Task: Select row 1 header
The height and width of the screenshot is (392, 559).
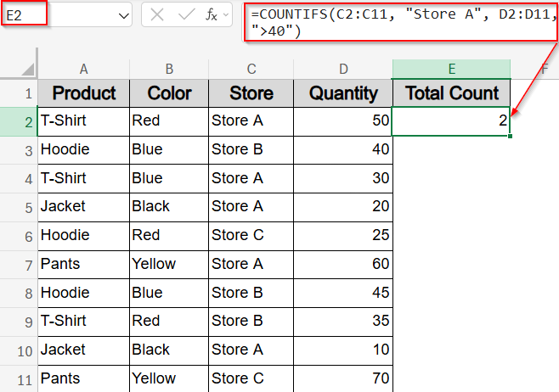Action: tap(19, 93)
